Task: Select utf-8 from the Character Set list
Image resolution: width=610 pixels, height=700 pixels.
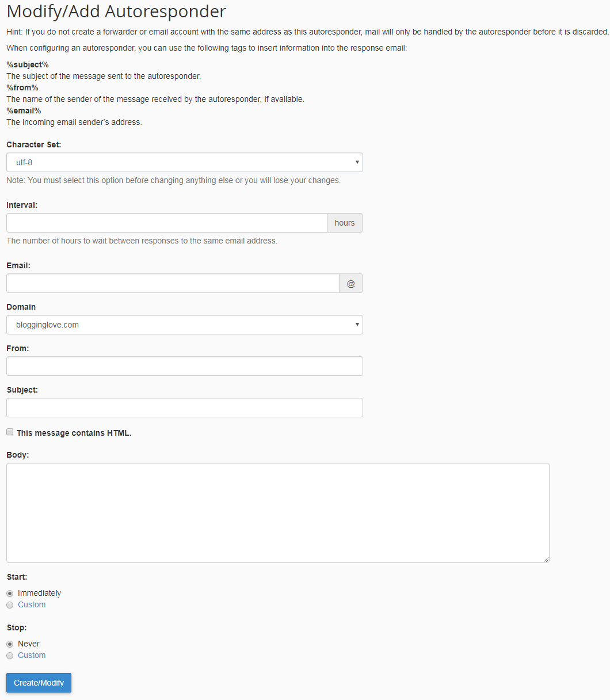Action: click(x=184, y=162)
